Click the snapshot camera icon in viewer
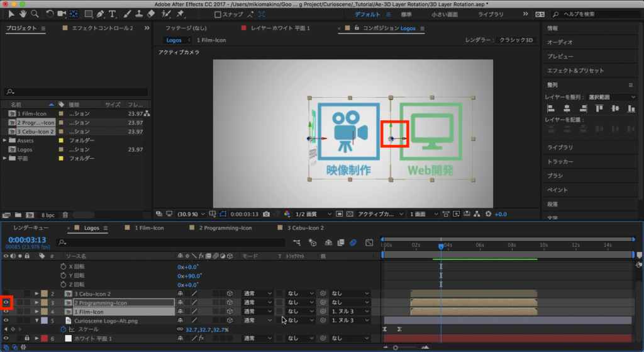This screenshot has width=644, height=352. 267,214
